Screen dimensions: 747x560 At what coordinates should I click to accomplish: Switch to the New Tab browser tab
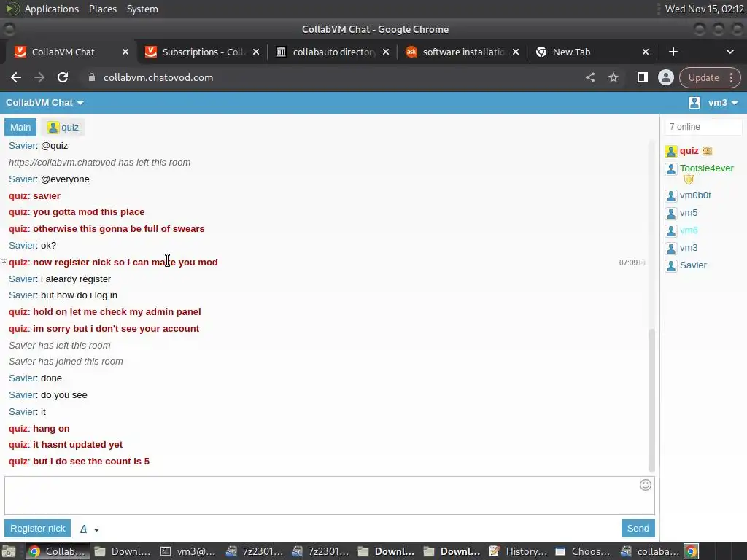tap(592, 52)
